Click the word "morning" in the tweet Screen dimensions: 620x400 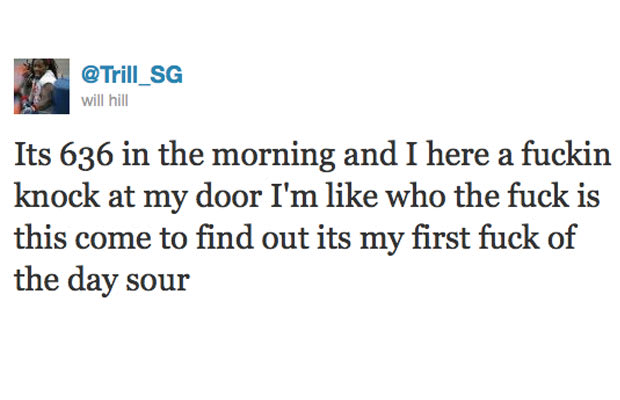(274, 157)
